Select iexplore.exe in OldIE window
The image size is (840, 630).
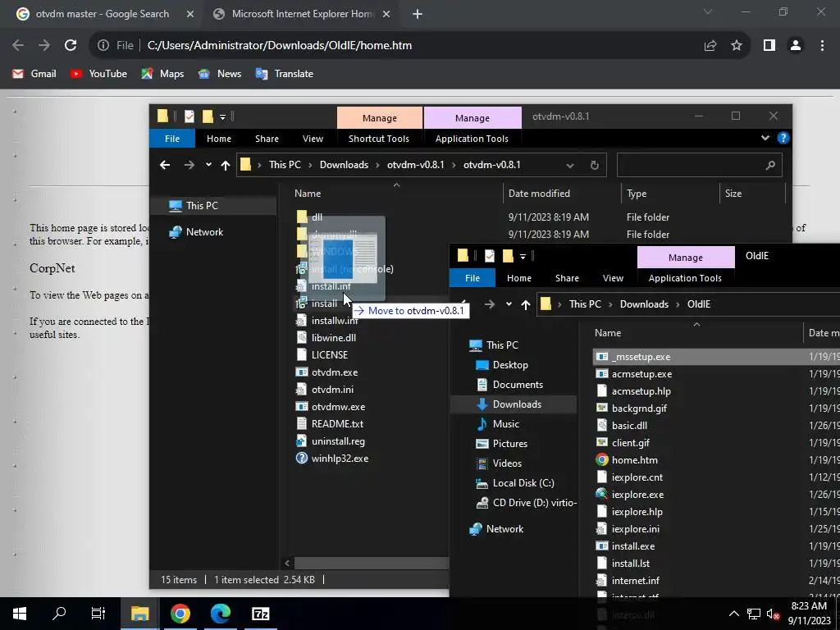[x=637, y=495]
